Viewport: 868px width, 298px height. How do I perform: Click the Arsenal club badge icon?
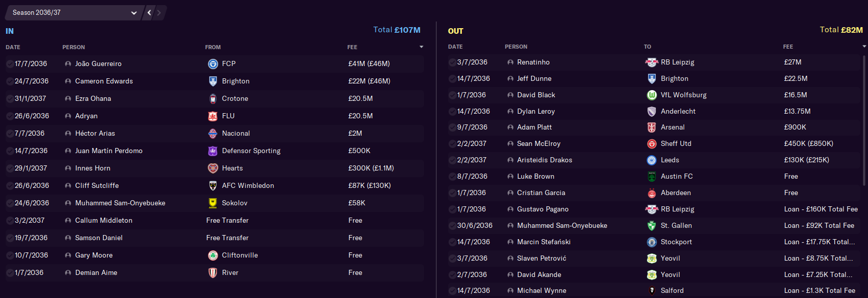(652, 127)
